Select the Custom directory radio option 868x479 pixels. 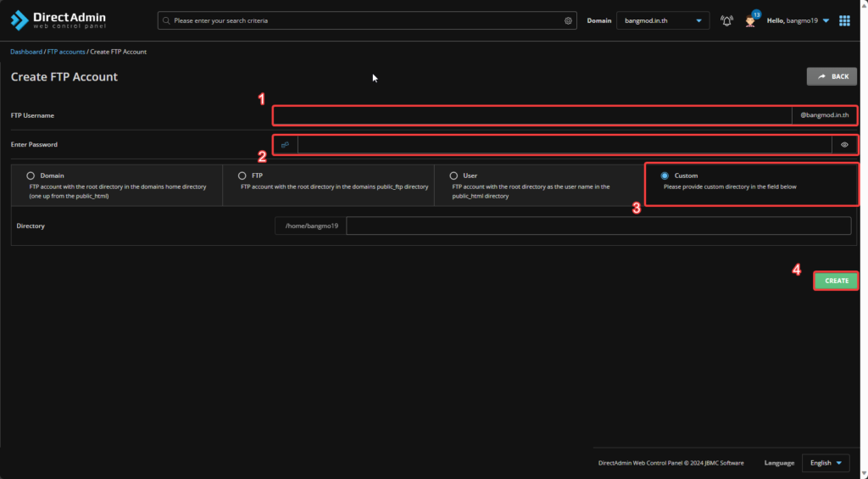(x=665, y=175)
